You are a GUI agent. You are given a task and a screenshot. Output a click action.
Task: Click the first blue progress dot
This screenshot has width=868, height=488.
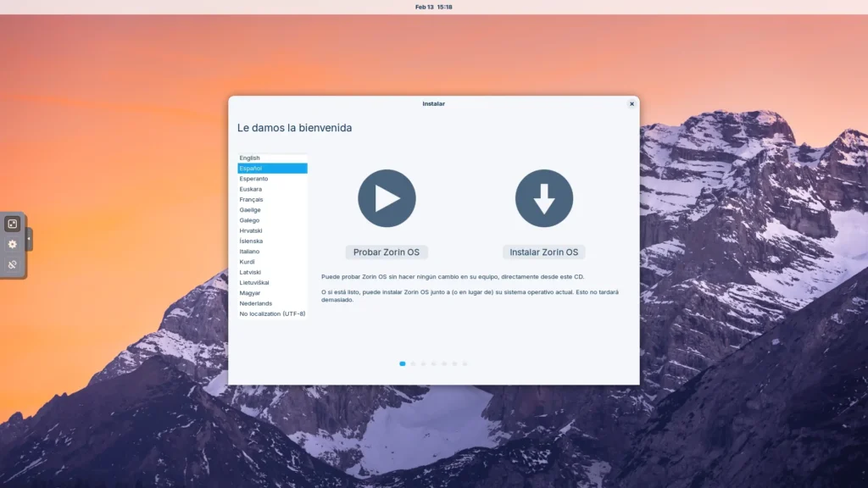coord(403,363)
